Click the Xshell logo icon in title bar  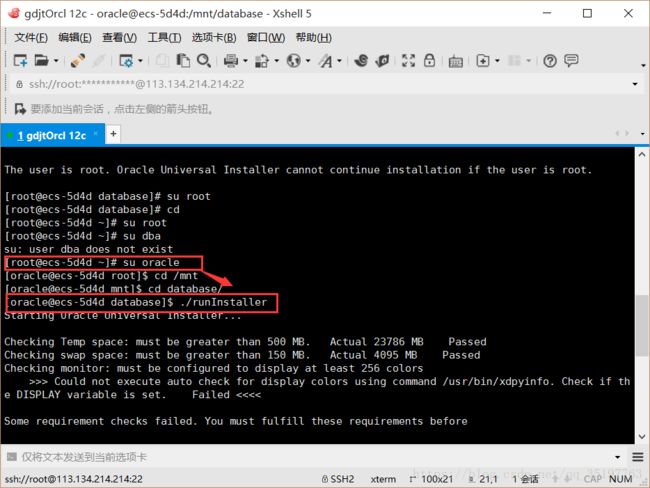14,13
